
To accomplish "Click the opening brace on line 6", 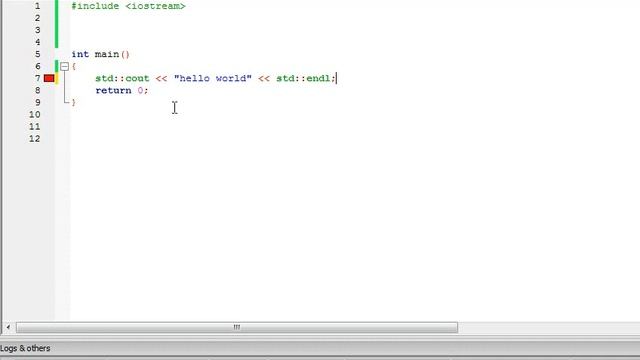I will 73,66.
